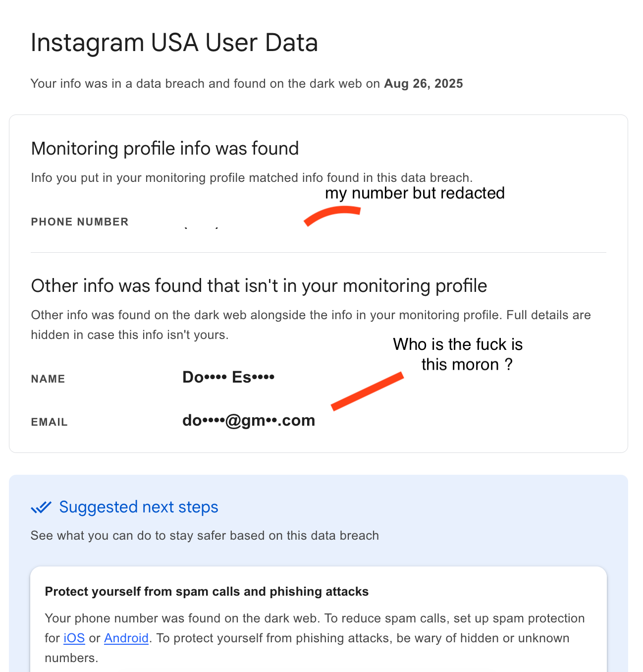The height and width of the screenshot is (672, 643).
Task: Click the 'Instagram USA User Data' title
Action: pos(174,43)
